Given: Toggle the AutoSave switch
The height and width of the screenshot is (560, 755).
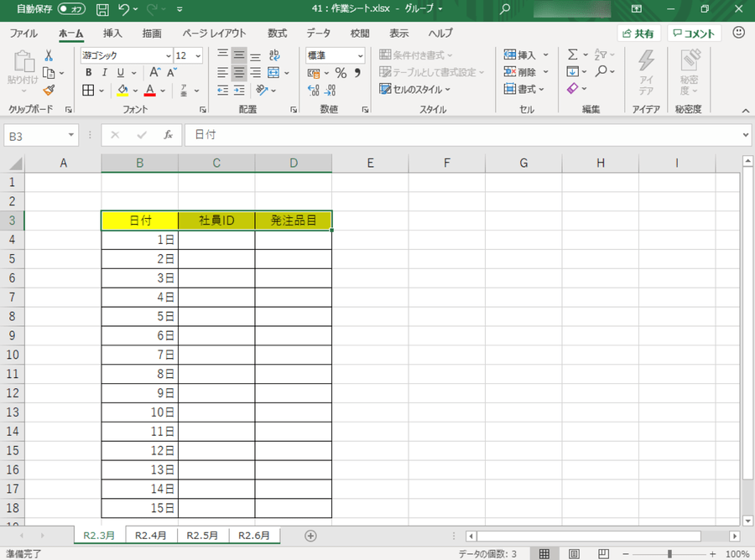Looking at the screenshot, I should point(71,10).
